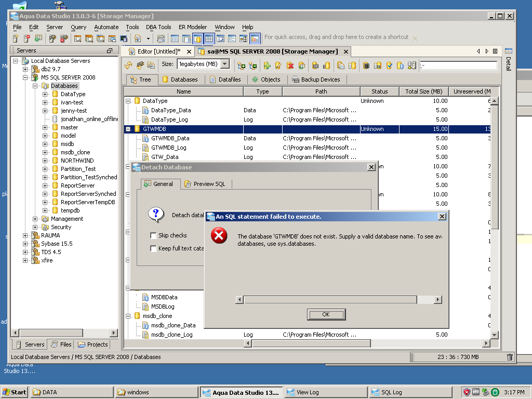Click the green plus create icon
The width and height of the screenshot is (532, 399).
click(267, 65)
